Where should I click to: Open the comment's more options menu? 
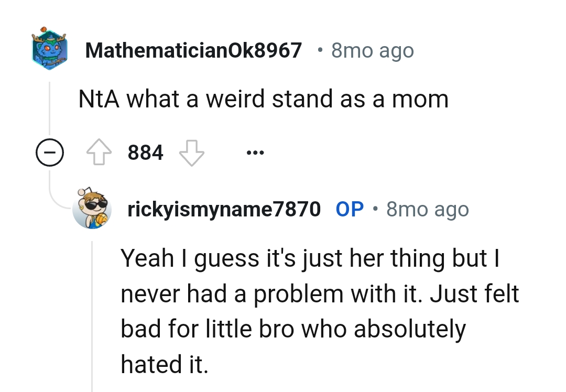[256, 153]
